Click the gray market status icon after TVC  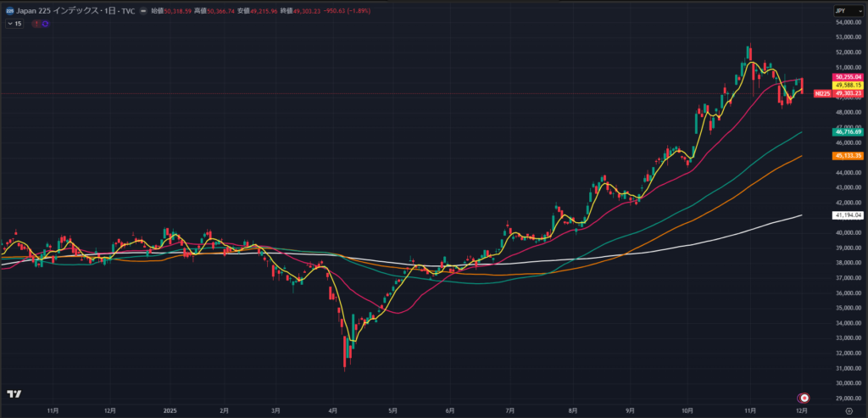tap(143, 11)
